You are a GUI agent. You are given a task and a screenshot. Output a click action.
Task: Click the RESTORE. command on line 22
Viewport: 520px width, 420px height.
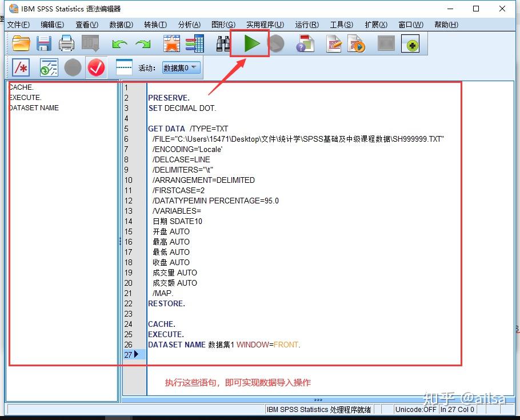(166, 303)
